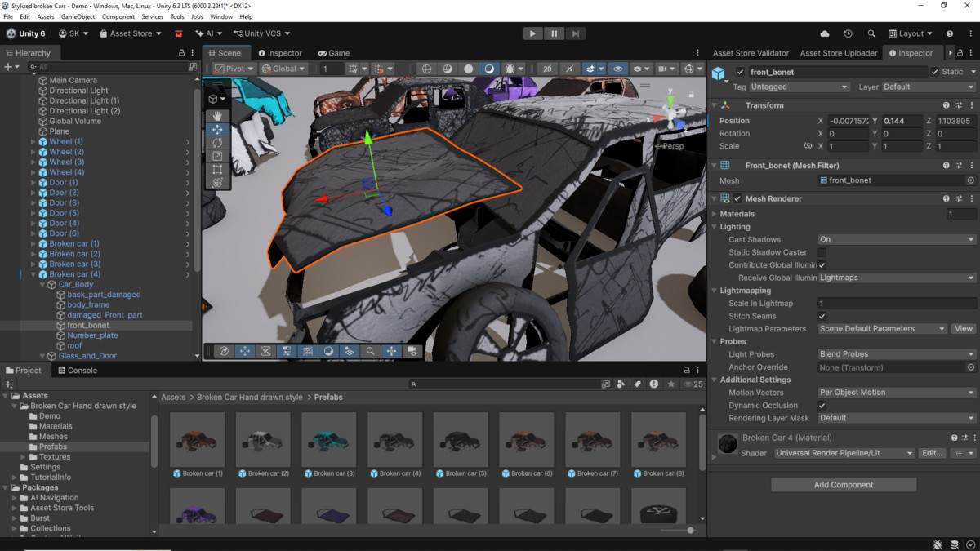980x551 pixels.
Task: Open global Search magnifier icon
Action: [871, 33]
